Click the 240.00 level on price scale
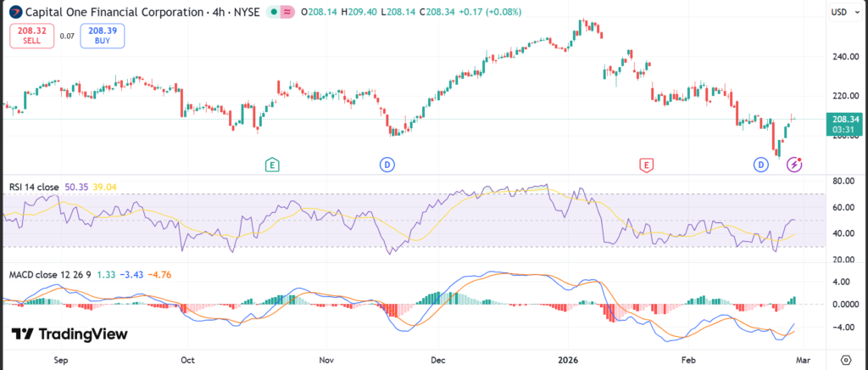The image size is (868, 370). coord(841,57)
